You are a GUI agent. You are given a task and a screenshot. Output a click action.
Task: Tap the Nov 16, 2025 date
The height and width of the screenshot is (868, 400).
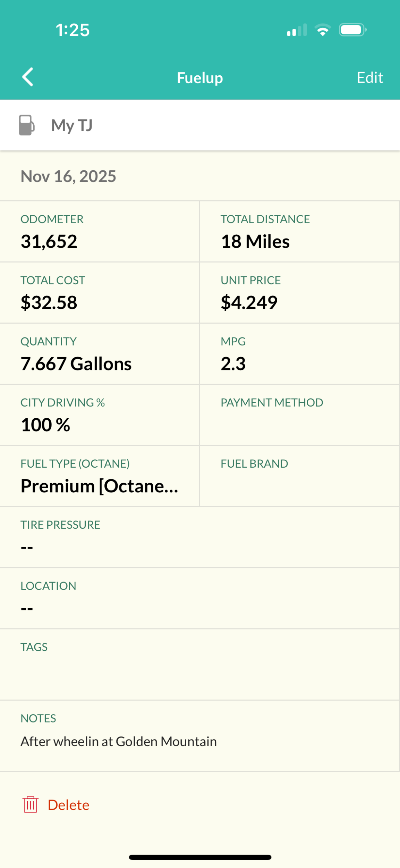pyautogui.click(x=68, y=176)
